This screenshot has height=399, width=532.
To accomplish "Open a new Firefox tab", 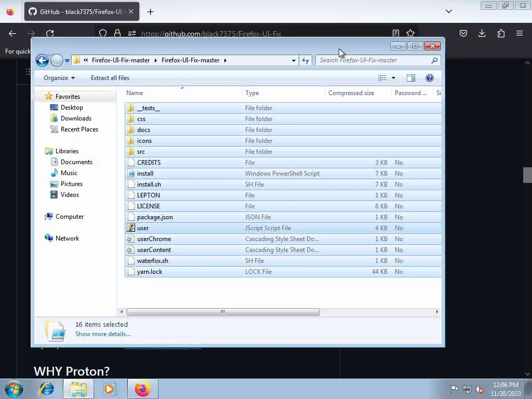I will [150, 11].
